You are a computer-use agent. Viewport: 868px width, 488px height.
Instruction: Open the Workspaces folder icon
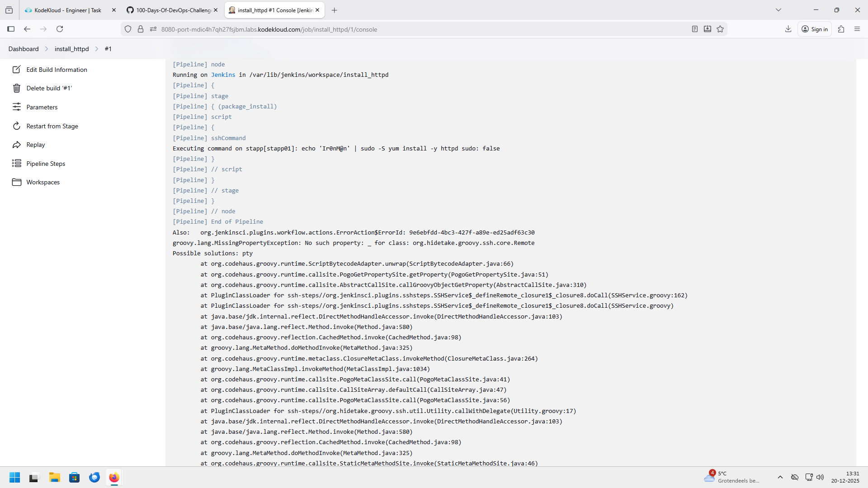coord(17,182)
